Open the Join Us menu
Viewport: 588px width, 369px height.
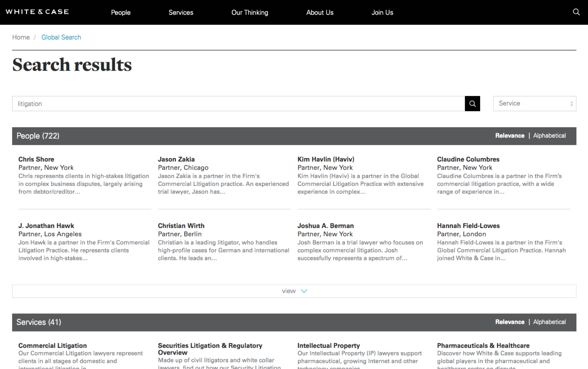[x=382, y=12]
